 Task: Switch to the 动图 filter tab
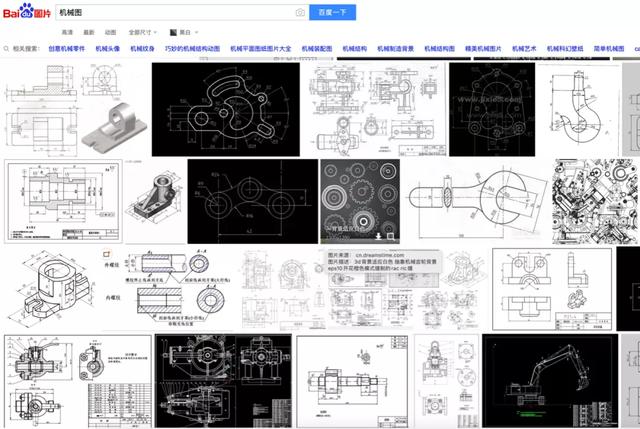point(110,31)
